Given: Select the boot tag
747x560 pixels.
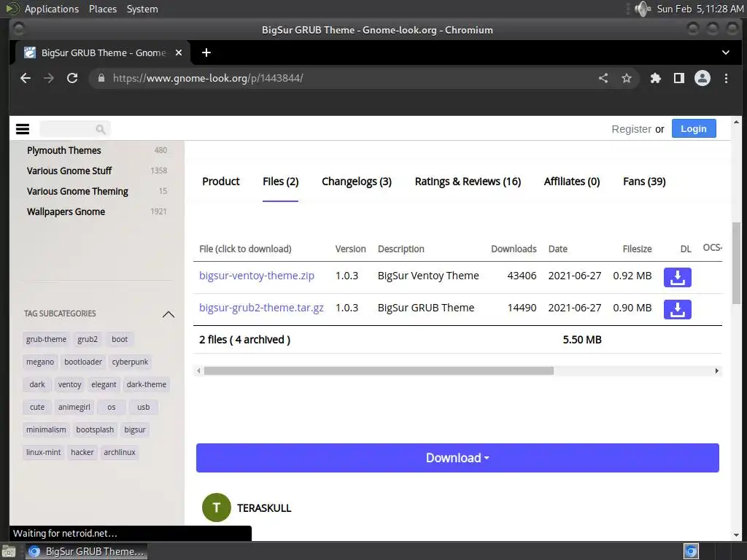Looking at the screenshot, I should 120,339.
